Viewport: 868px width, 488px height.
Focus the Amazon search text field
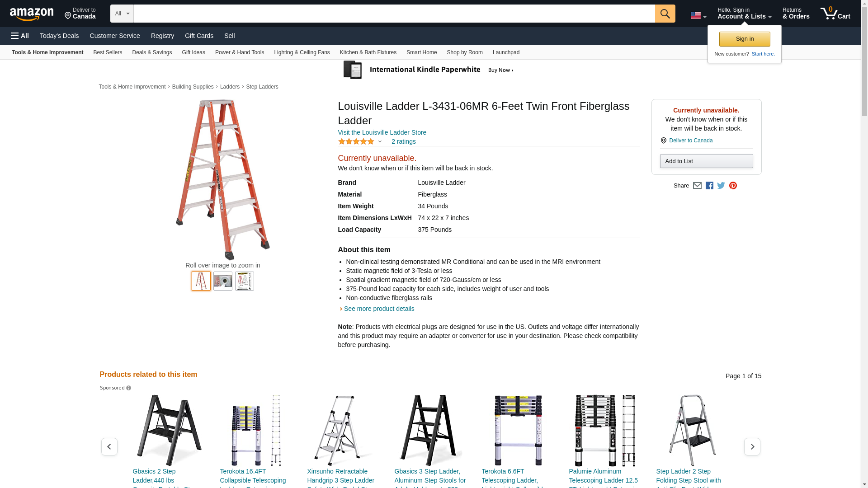pos(394,14)
